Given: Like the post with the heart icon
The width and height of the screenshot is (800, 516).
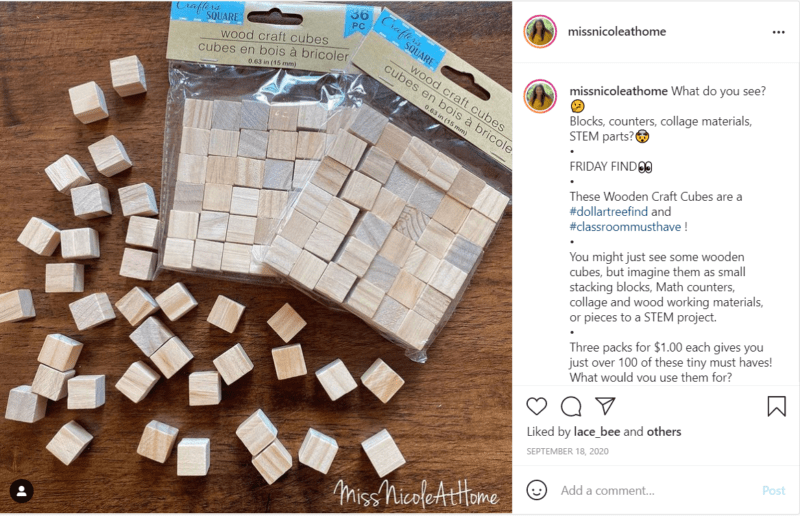Looking at the screenshot, I should pos(536,406).
